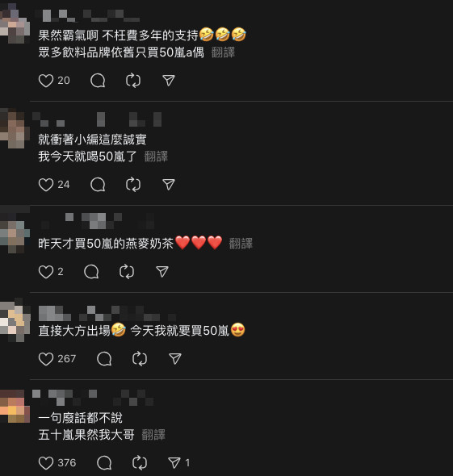453x476 pixels.
Task: Open avatar of the 果然霸氣啊 commenter
Action: point(15,23)
